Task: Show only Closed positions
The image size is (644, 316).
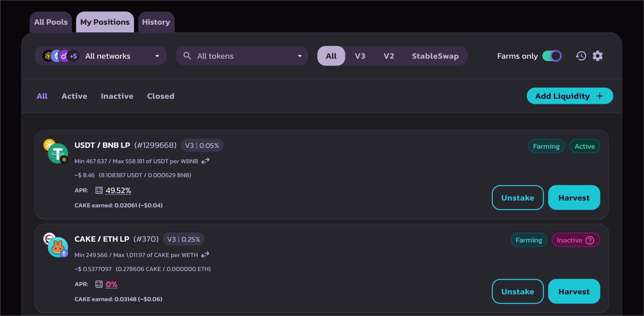Action: (x=161, y=96)
